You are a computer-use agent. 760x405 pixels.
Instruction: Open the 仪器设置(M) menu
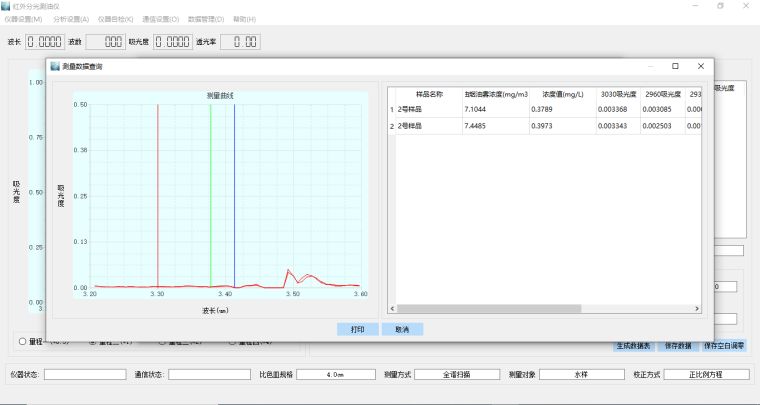(x=24, y=19)
